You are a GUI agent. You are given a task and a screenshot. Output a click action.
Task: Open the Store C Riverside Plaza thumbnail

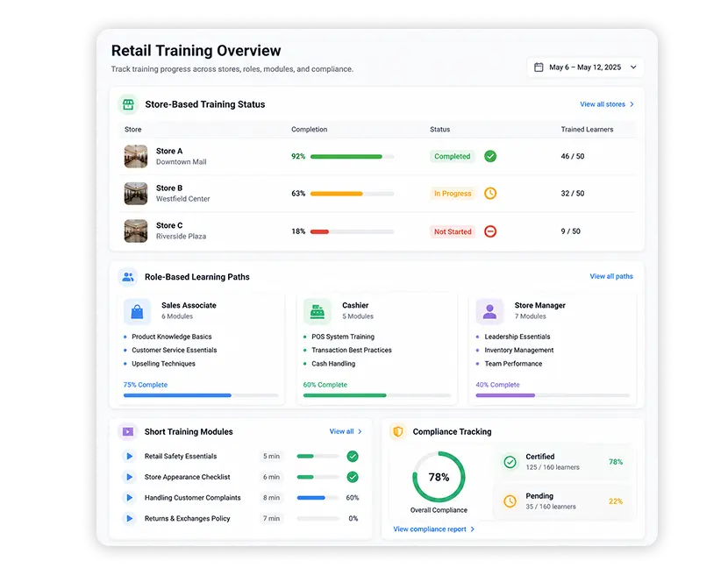pos(136,231)
